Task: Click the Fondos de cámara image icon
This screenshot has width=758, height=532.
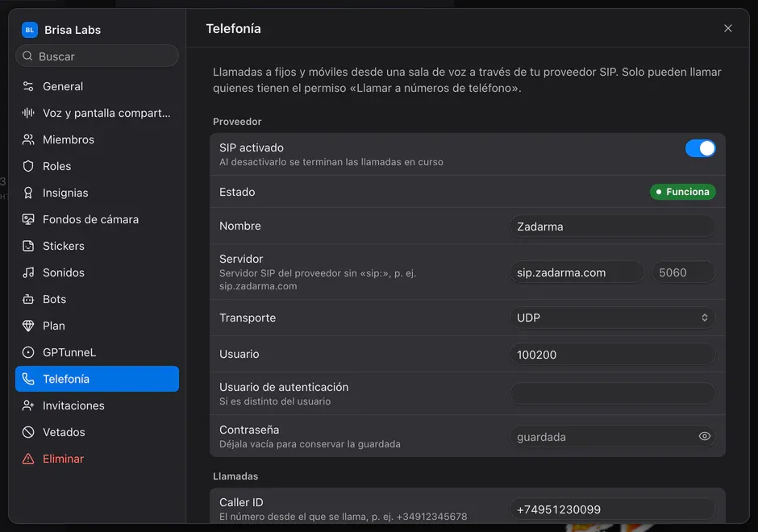Action: click(28, 219)
